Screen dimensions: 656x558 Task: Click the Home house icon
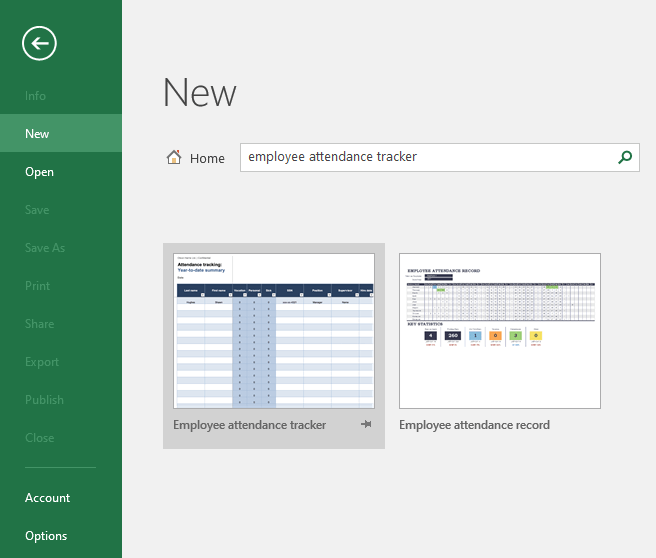click(174, 157)
